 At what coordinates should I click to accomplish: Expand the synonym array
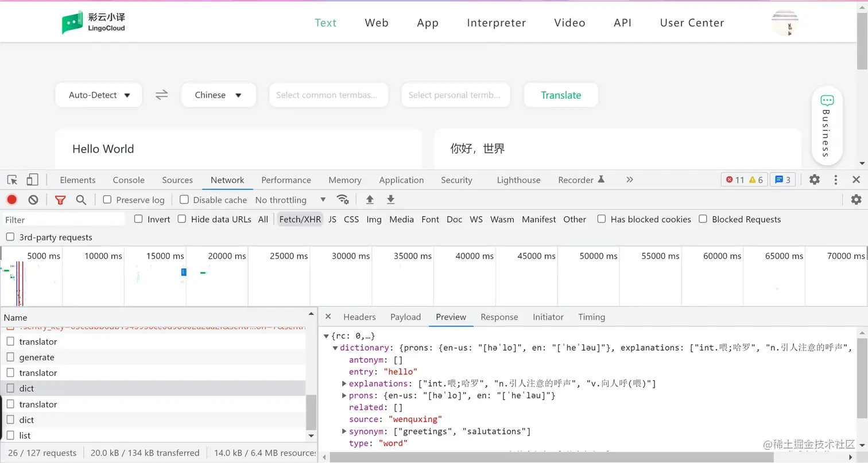pyautogui.click(x=344, y=431)
